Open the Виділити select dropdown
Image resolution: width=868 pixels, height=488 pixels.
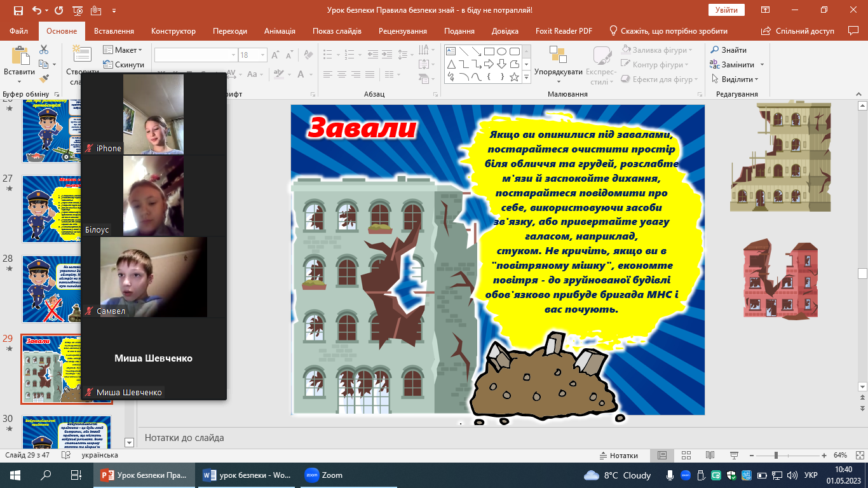pos(735,79)
